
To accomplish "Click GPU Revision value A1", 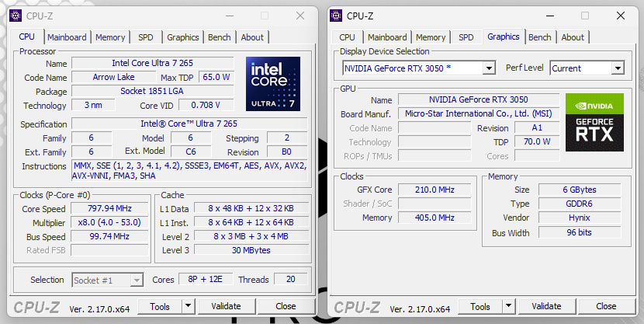I will (x=537, y=127).
